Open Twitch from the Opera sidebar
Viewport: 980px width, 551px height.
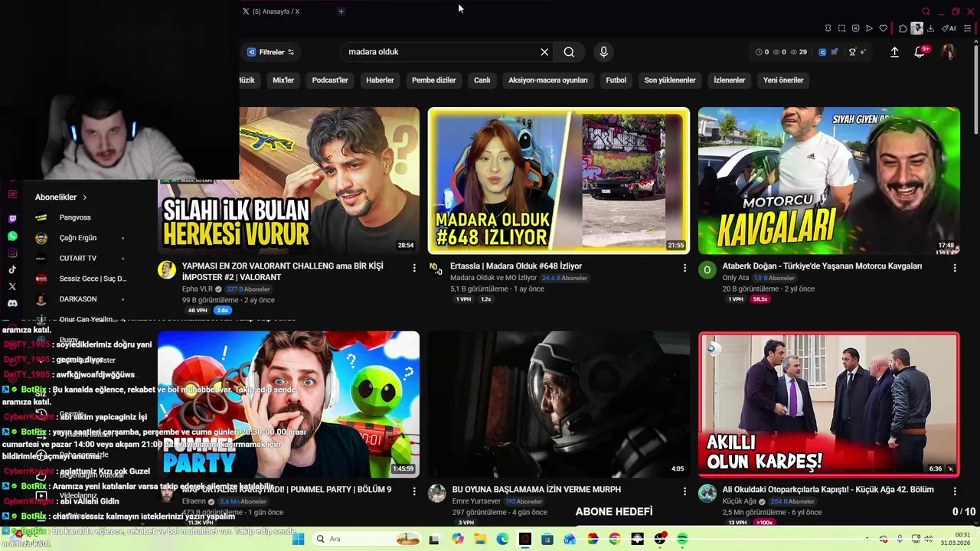[x=12, y=219]
